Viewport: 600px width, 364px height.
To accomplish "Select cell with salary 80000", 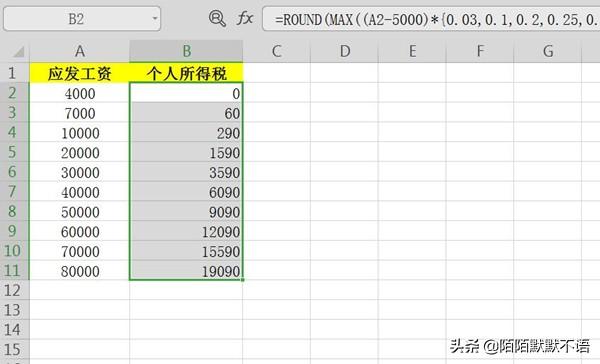I will coord(80,271).
